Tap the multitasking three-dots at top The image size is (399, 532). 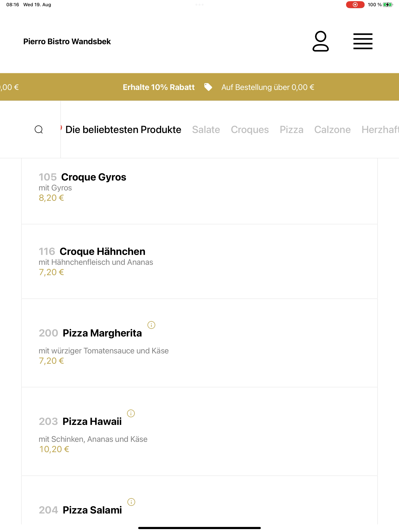pyautogui.click(x=199, y=4)
